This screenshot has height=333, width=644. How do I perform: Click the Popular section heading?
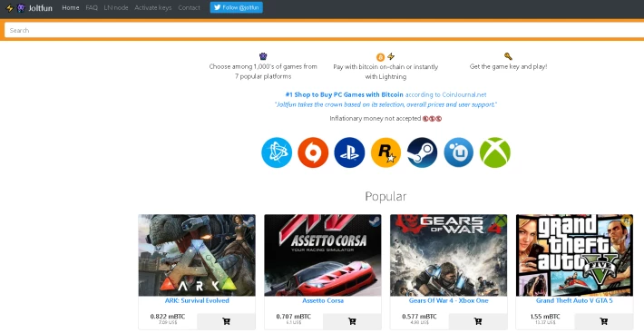[x=385, y=196]
